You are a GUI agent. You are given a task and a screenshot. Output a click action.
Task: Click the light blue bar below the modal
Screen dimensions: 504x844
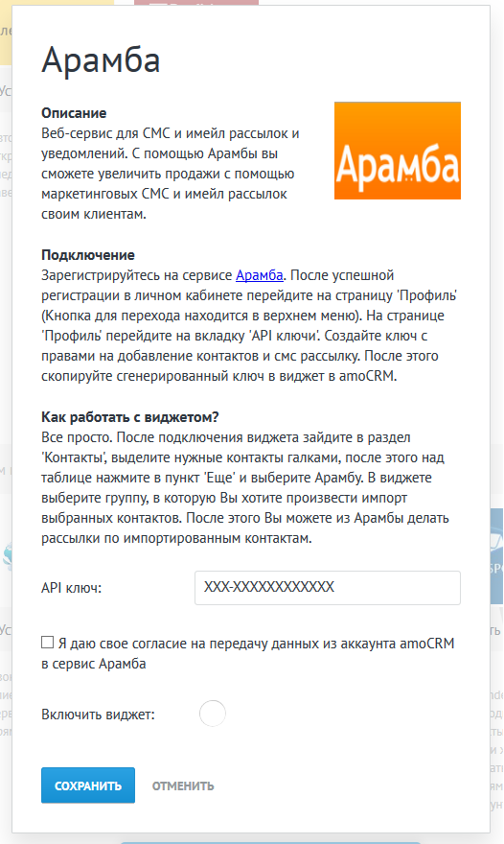point(269,842)
